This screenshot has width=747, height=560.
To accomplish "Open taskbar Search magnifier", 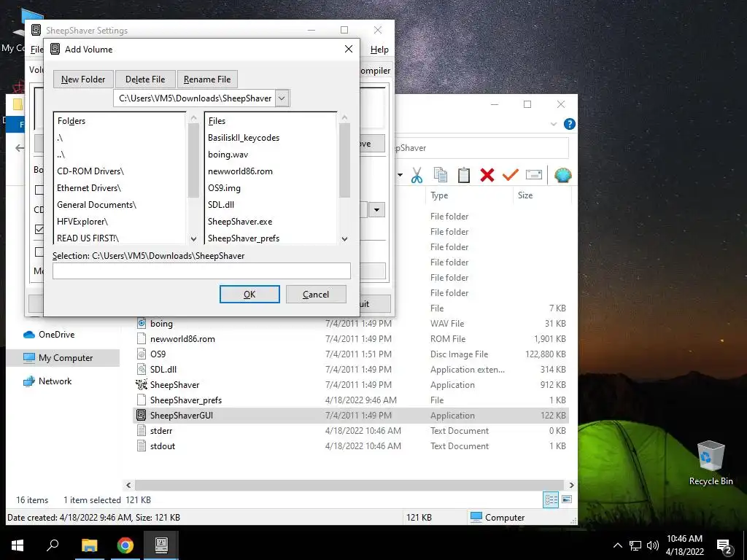I will [53, 545].
